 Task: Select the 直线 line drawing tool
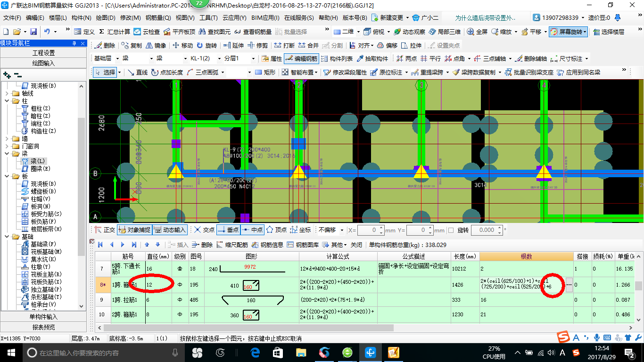pos(137,72)
